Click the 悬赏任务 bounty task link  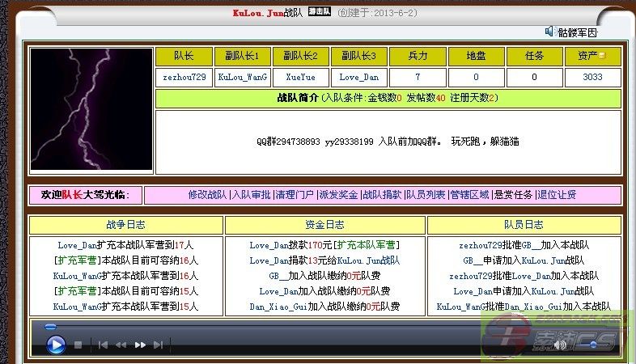514,195
